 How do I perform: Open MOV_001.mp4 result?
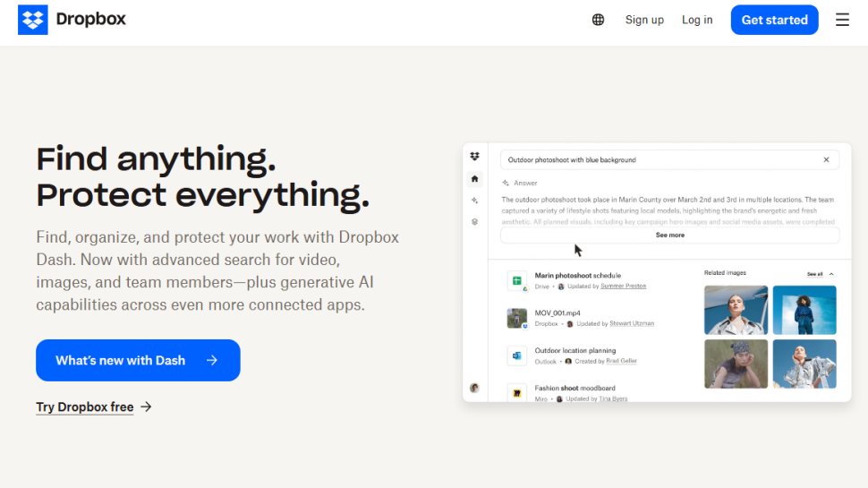point(557,313)
